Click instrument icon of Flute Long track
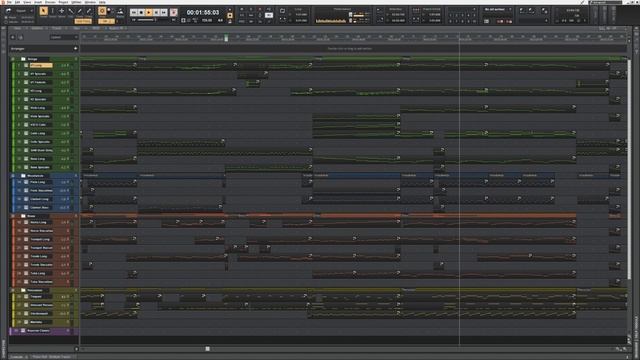The image size is (640, 360). [26, 182]
